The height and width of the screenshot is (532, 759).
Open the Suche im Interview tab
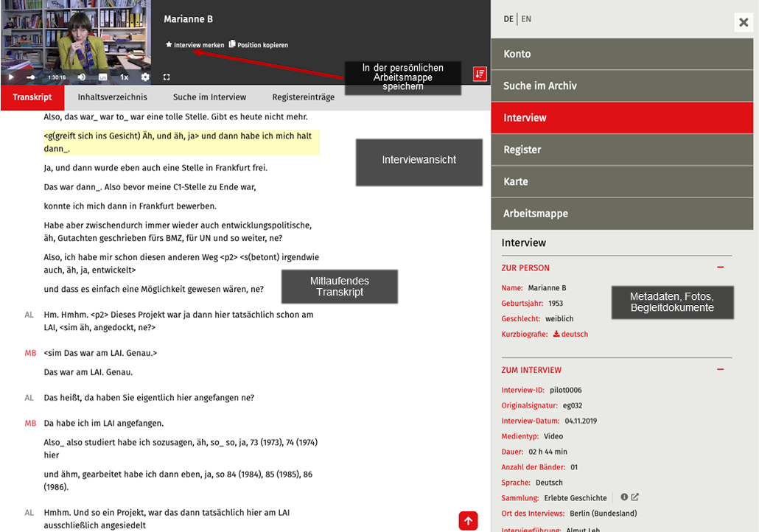pos(209,97)
